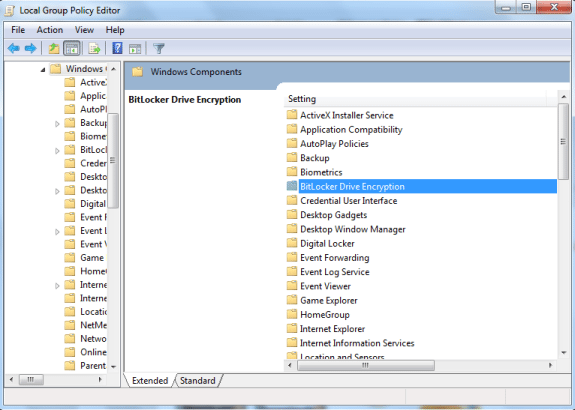
Task: Click the tree pane scroll right arrow
Action: tap(100, 380)
